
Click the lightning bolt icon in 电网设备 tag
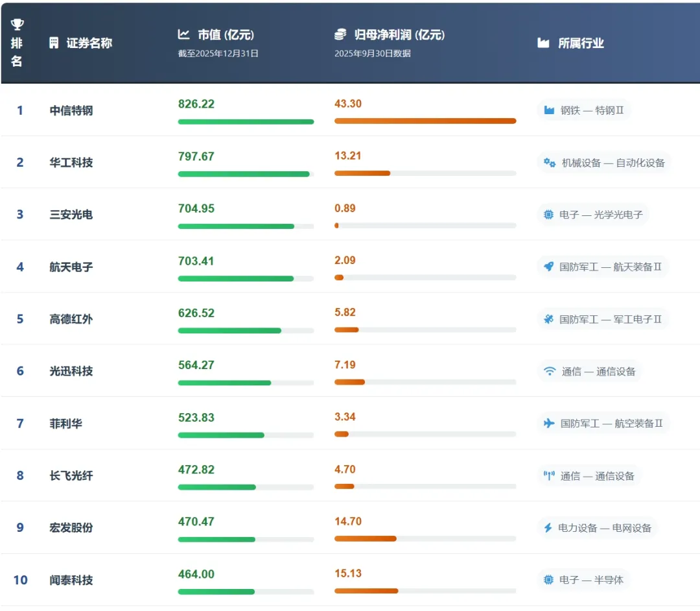click(x=548, y=528)
